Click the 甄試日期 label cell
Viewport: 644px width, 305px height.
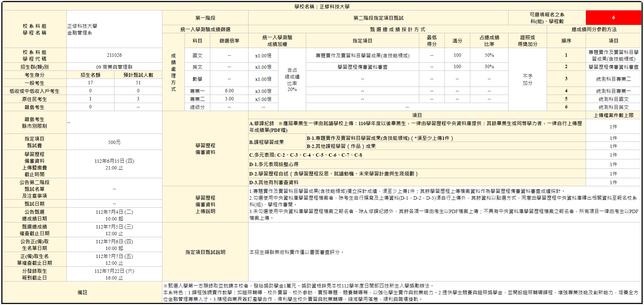[x=34, y=204]
